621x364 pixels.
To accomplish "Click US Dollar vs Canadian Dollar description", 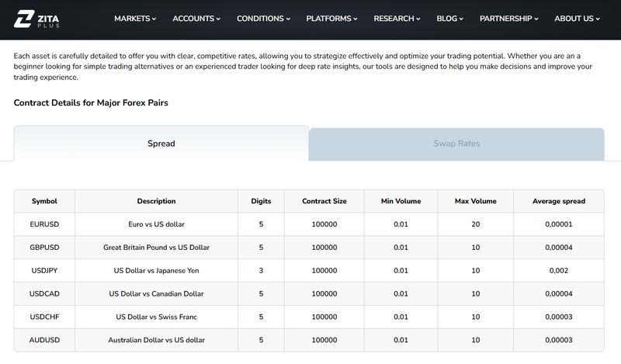I will pos(157,294).
